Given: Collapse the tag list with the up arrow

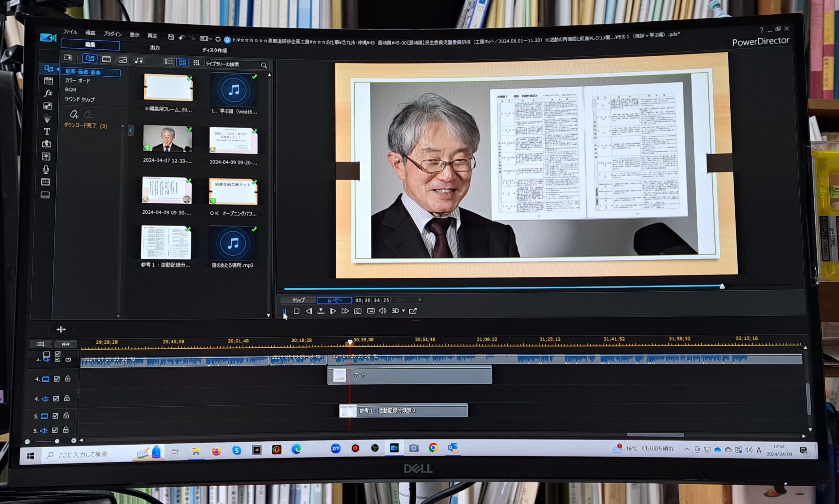Looking at the screenshot, I should (123, 126).
